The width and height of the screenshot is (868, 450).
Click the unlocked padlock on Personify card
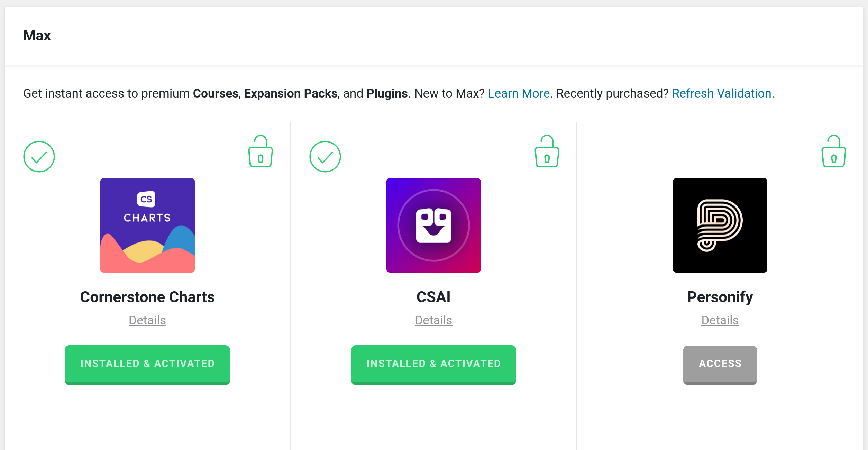coord(833,152)
